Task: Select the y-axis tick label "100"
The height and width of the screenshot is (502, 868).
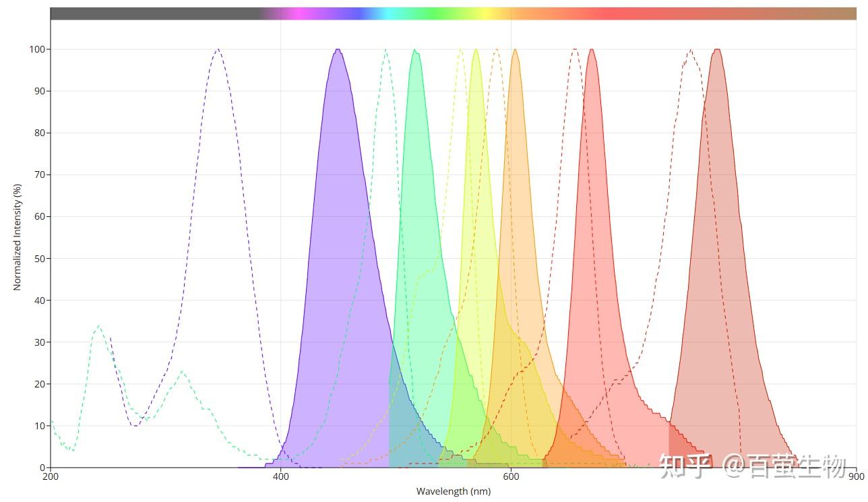Action: click(x=36, y=49)
